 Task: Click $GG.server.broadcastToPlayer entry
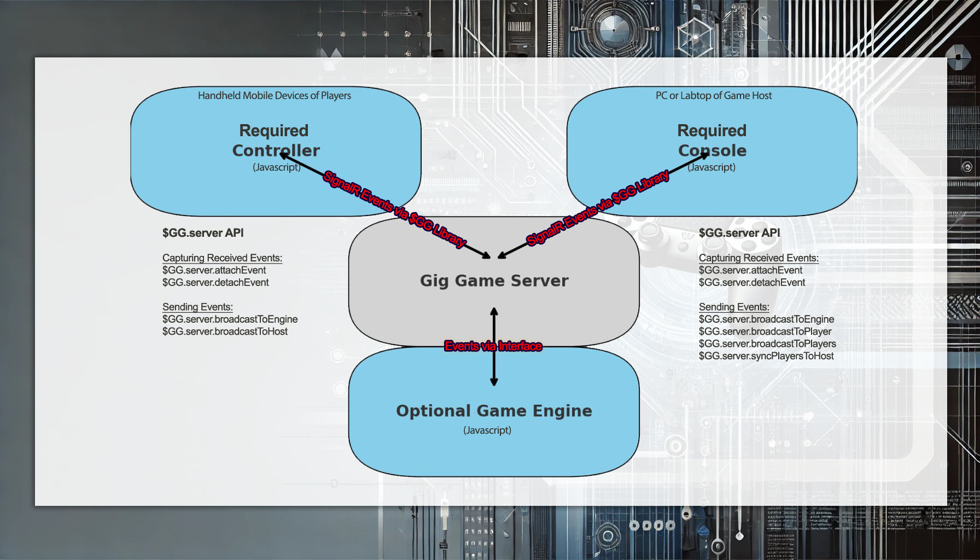click(x=765, y=331)
